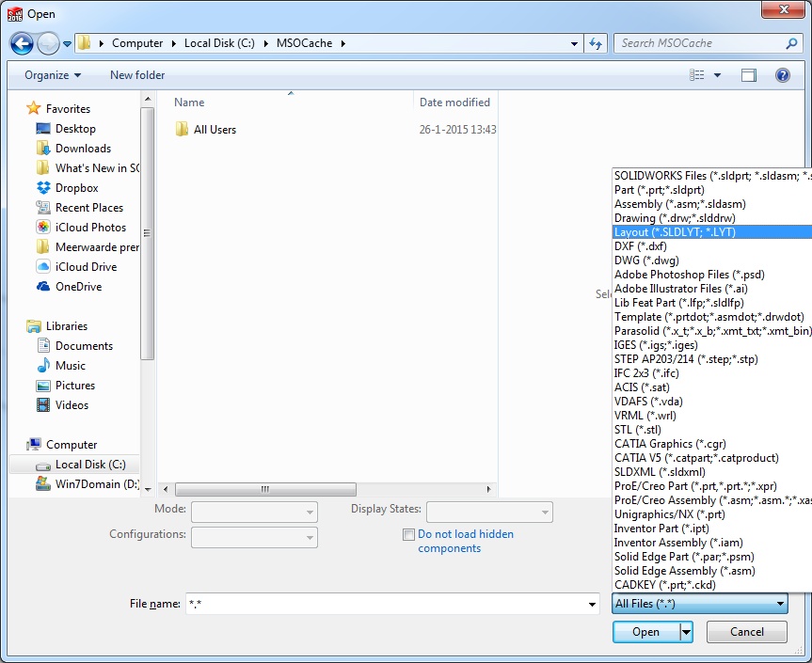Click the Back navigation arrow
Image resolution: width=812 pixels, height=663 pixels.
point(22,43)
